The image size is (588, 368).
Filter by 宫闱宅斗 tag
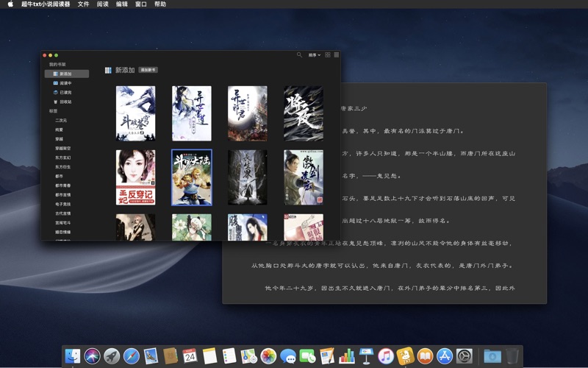coord(63,223)
